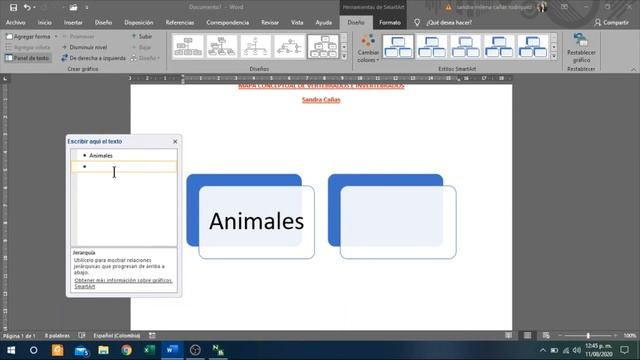Open the Referencias tab
Screen dimensions: 640x360
click(x=180, y=22)
